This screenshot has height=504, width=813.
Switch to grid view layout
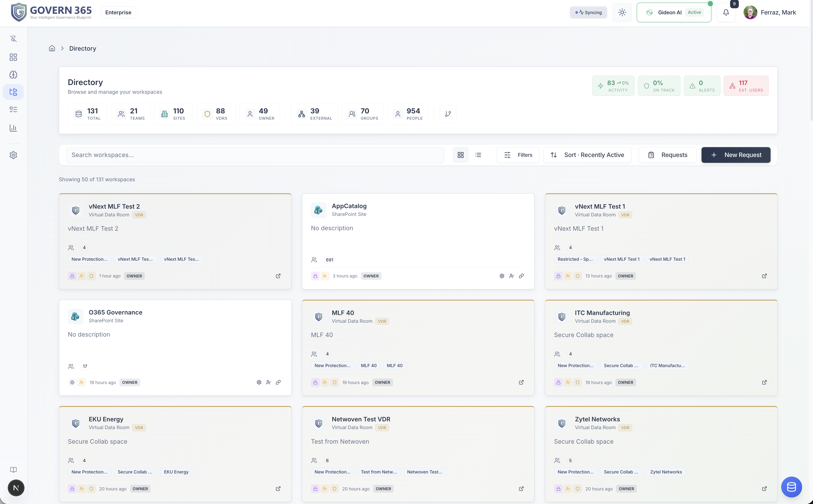(461, 155)
